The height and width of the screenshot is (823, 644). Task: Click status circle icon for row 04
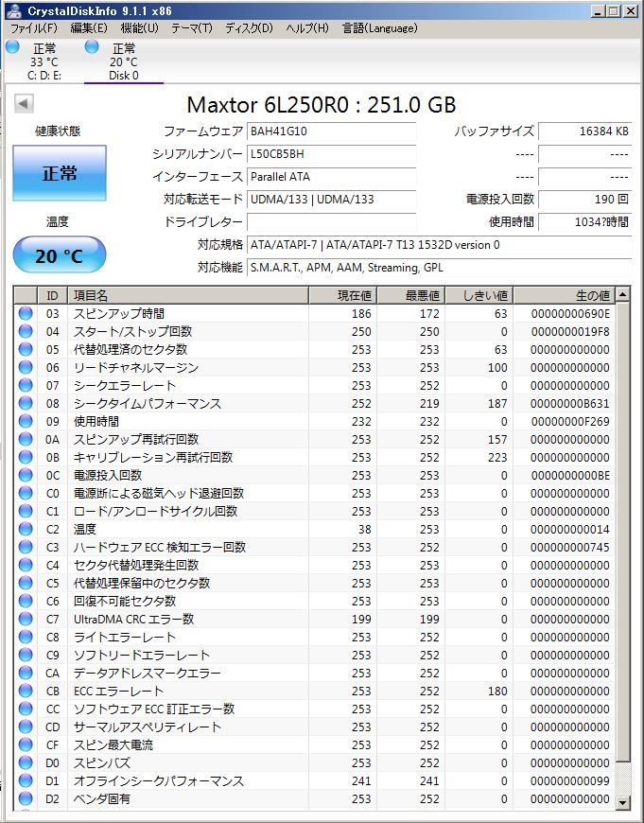[26, 331]
